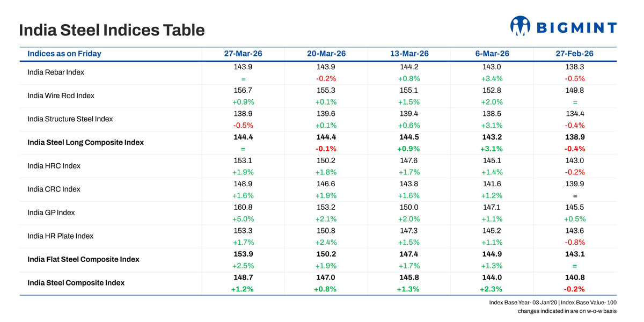
Task: Click the GP Index +5.0% change value
Action: pyautogui.click(x=243, y=219)
